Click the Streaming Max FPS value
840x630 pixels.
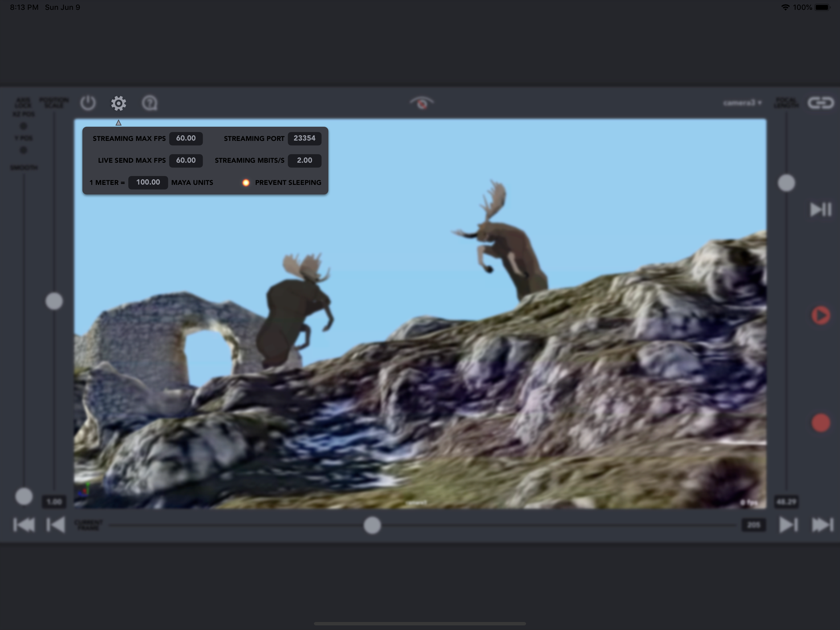[186, 138]
